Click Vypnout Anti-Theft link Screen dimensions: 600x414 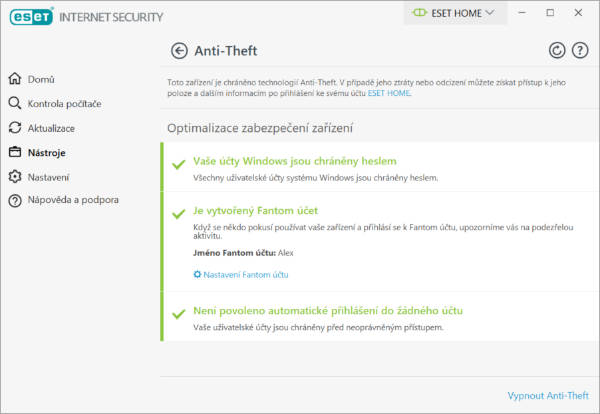pos(548,395)
